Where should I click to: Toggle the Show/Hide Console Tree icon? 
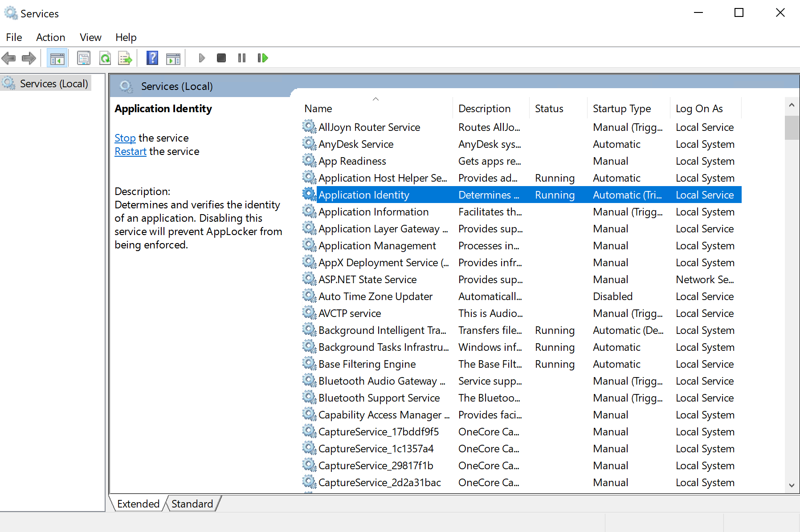coord(57,58)
